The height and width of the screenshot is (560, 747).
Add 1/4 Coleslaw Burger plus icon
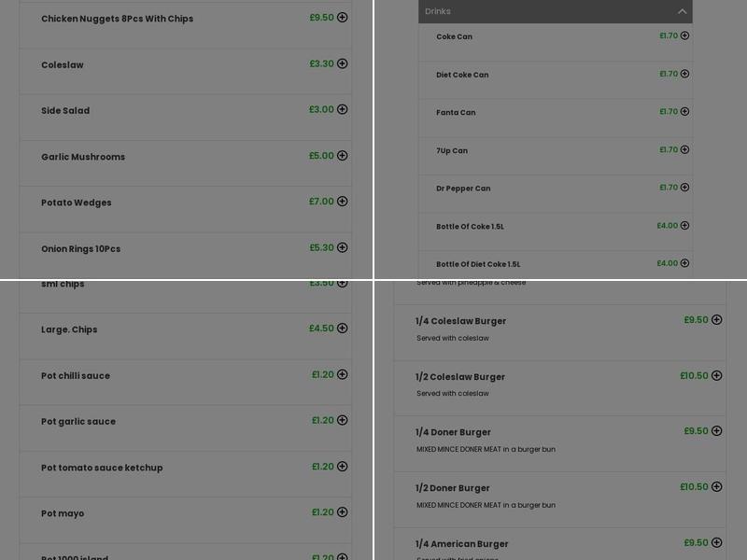click(x=716, y=319)
